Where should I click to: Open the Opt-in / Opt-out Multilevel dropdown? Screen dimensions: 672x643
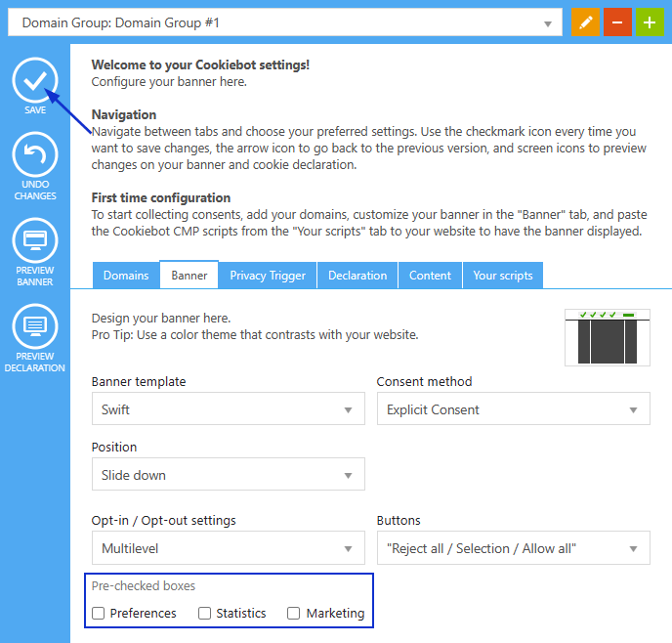[229, 548]
